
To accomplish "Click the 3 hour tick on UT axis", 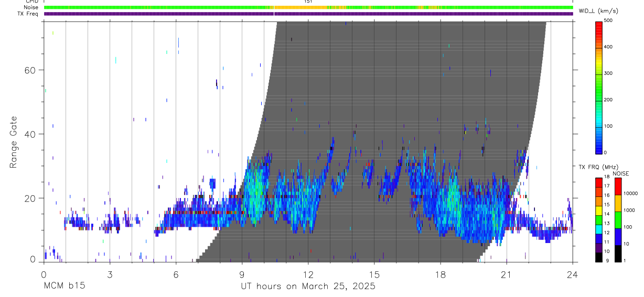I will coord(110,274).
